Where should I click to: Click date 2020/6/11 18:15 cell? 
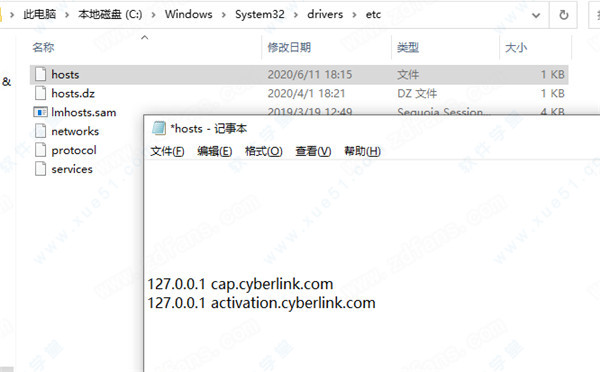310,74
